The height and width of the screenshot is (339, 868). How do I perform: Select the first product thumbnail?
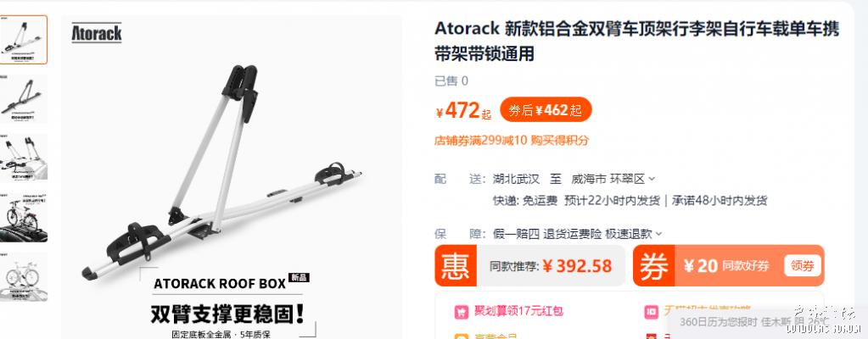[23, 39]
